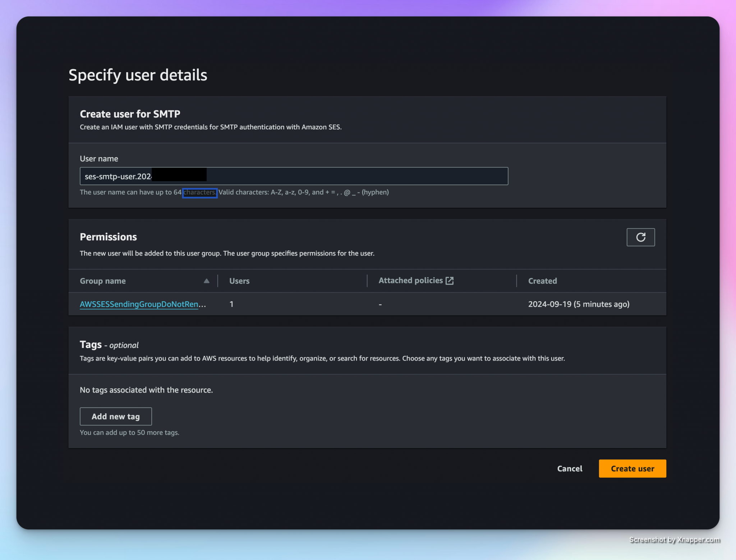Click the Cancel button
The height and width of the screenshot is (560, 736).
[x=570, y=468]
